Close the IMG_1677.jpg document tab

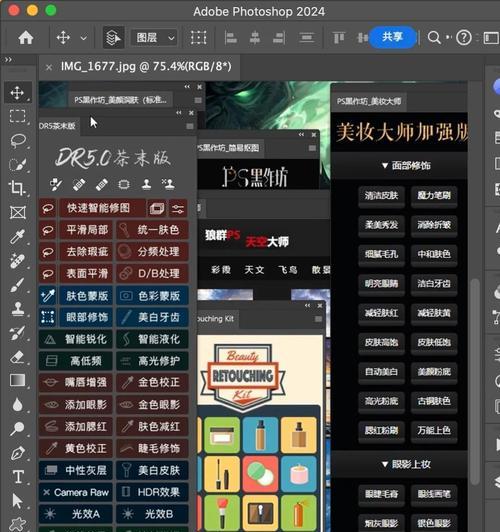coord(49,67)
